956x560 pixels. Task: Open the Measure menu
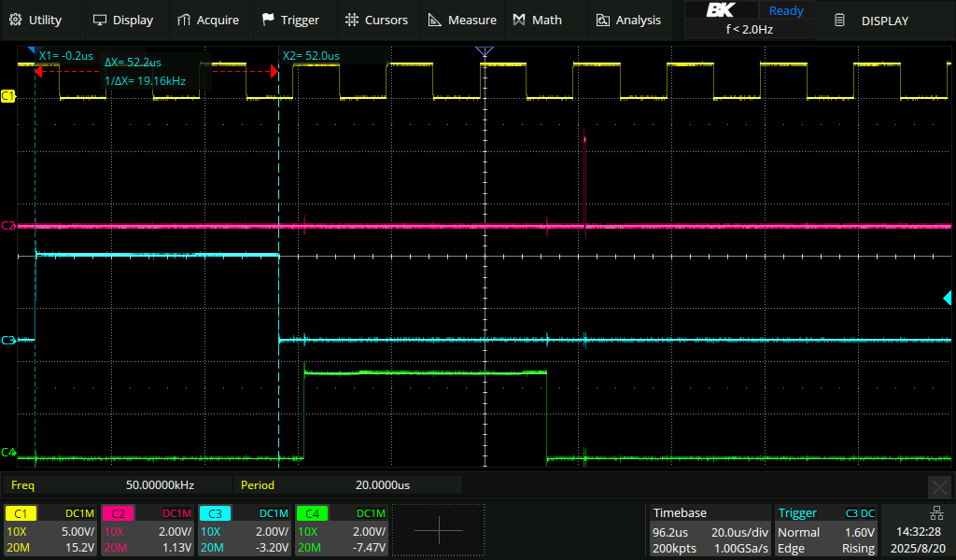point(462,21)
